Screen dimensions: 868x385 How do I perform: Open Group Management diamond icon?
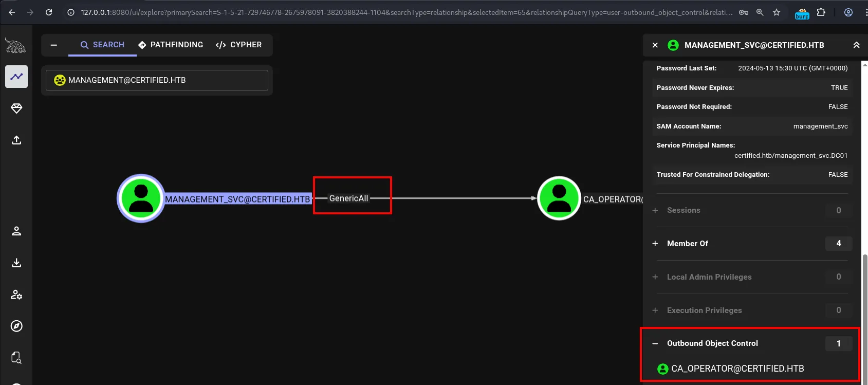point(16,108)
